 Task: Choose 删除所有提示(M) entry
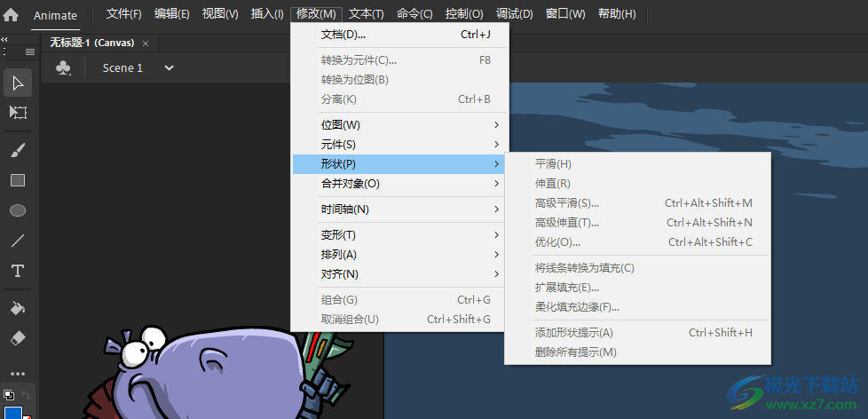pyautogui.click(x=638, y=352)
